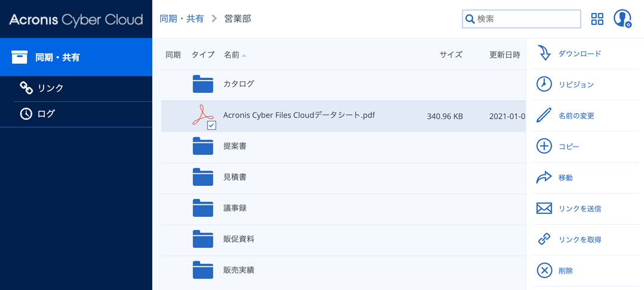Select 同期・共有 sidebar section
This screenshot has height=290, width=644.
point(76,57)
